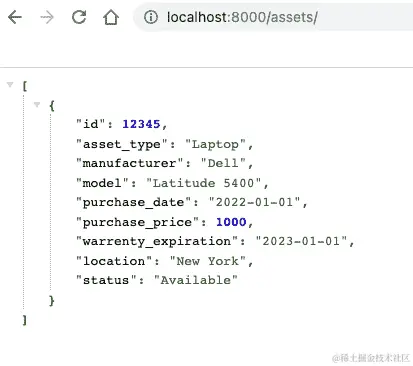Select the "id" key
The height and width of the screenshot is (366, 413).
coord(90,124)
